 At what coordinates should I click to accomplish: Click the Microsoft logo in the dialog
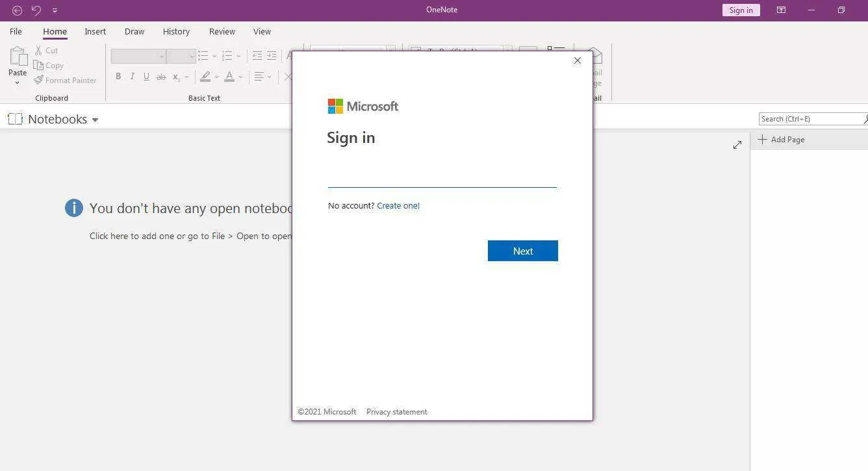[x=363, y=106]
